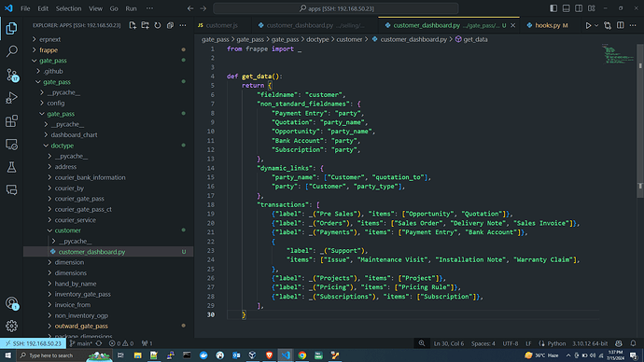Expand the address folder

(65, 167)
